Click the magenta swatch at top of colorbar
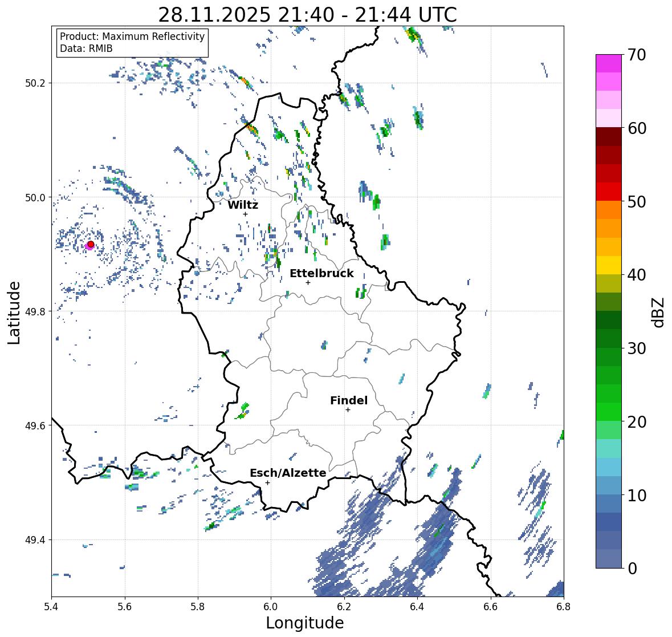 (x=609, y=63)
